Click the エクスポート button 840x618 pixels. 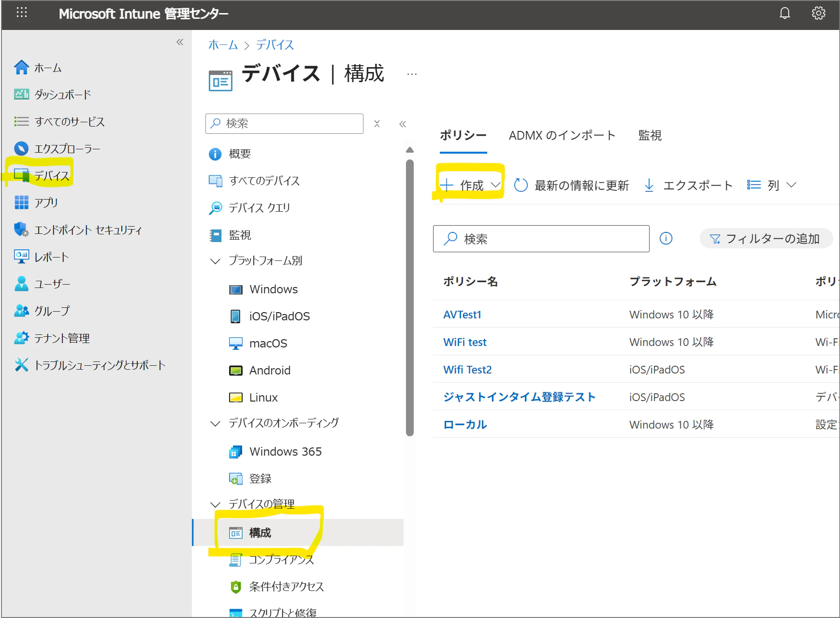point(689,185)
